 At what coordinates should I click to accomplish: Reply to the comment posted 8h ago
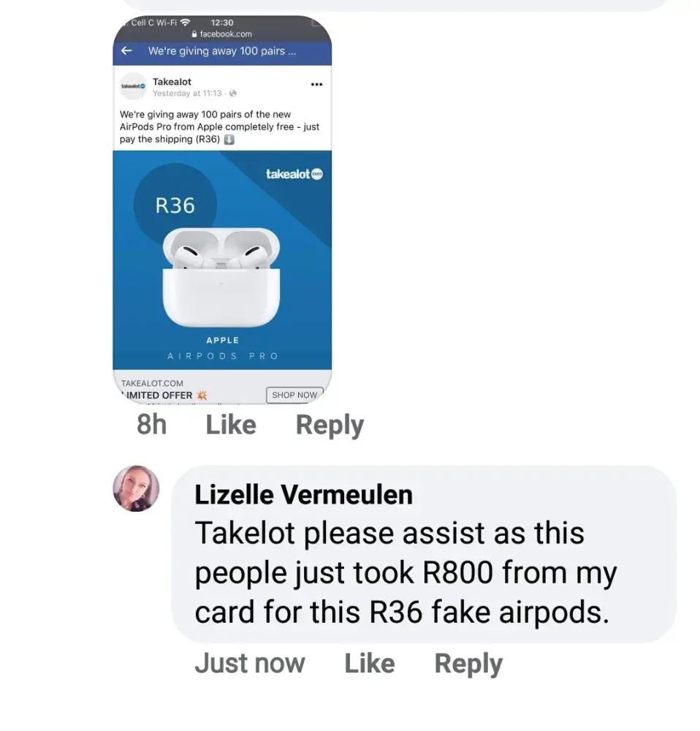tap(330, 425)
